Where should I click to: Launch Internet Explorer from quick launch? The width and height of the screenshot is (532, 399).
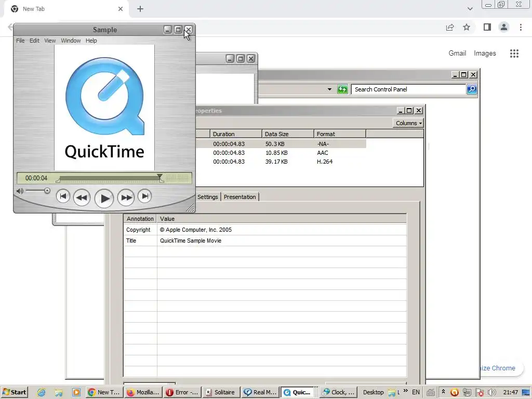click(42, 393)
